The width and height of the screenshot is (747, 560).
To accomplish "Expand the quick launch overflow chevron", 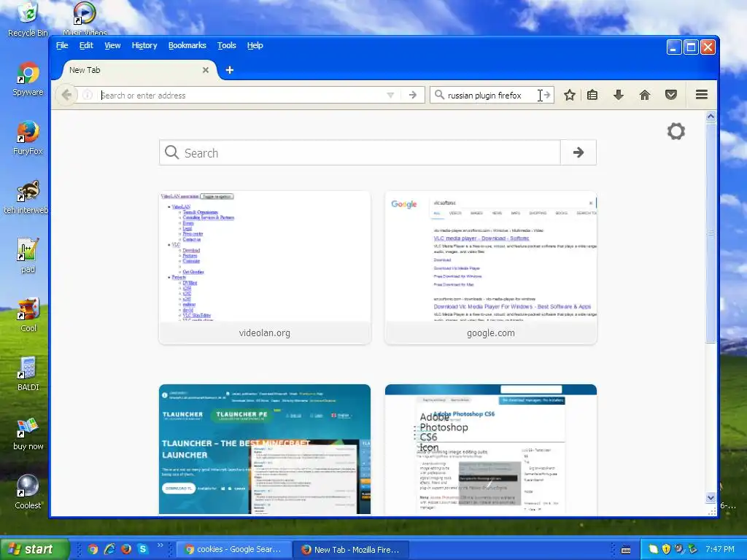I will (x=160, y=545).
